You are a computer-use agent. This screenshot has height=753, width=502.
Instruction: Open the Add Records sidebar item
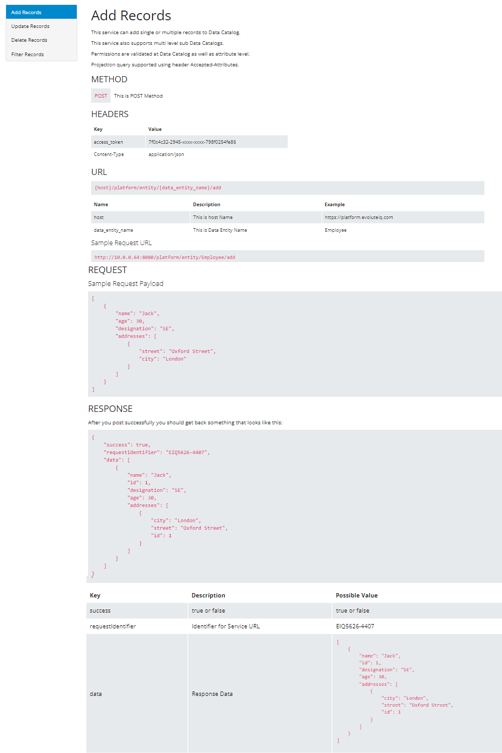pos(41,12)
